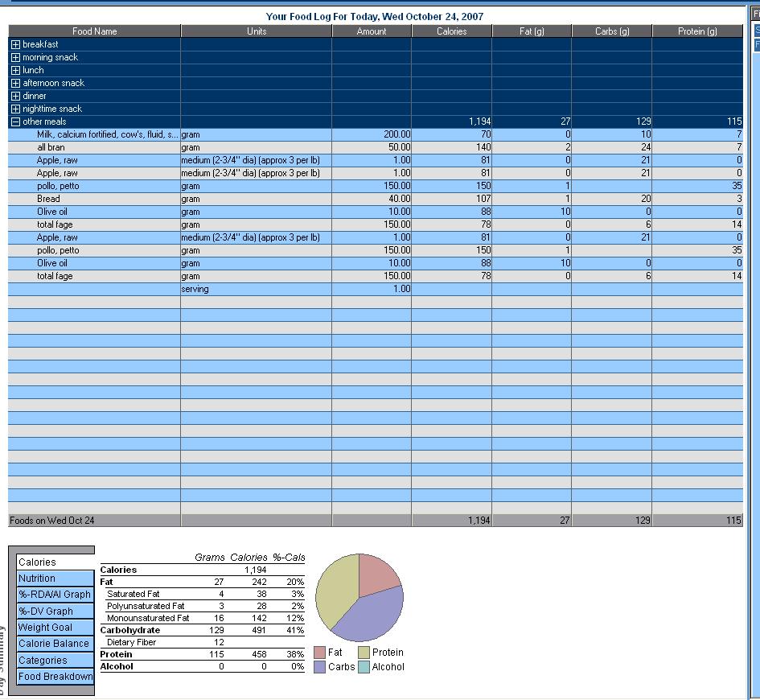Open the %-DV Graph tab
The width and height of the screenshot is (760, 700).
(55, 611)
